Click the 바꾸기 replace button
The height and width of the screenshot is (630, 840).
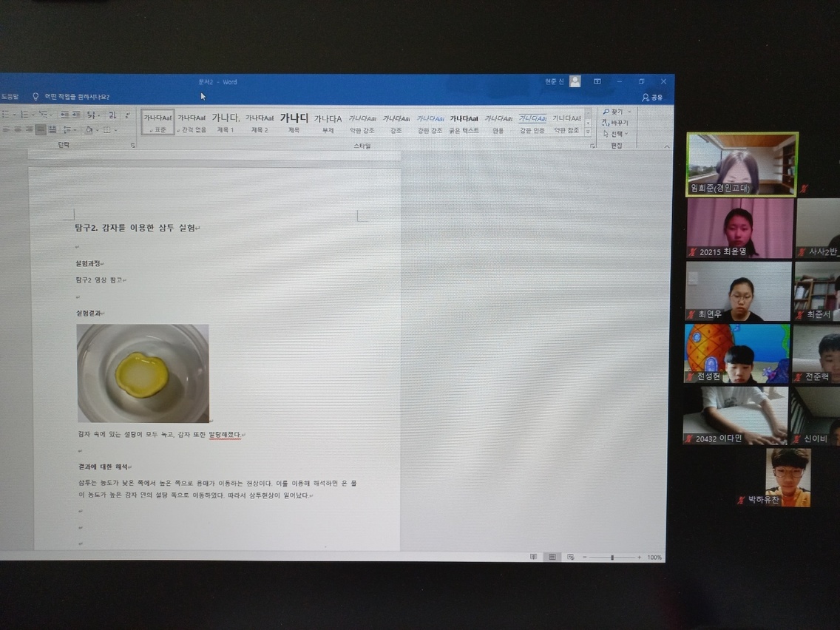(x=615, y=123)
